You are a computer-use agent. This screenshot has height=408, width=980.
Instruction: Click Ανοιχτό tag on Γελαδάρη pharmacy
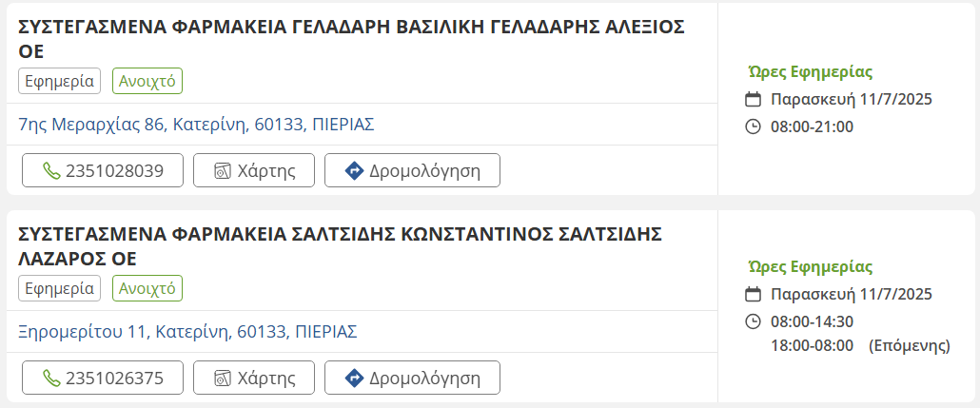[147, 81]
